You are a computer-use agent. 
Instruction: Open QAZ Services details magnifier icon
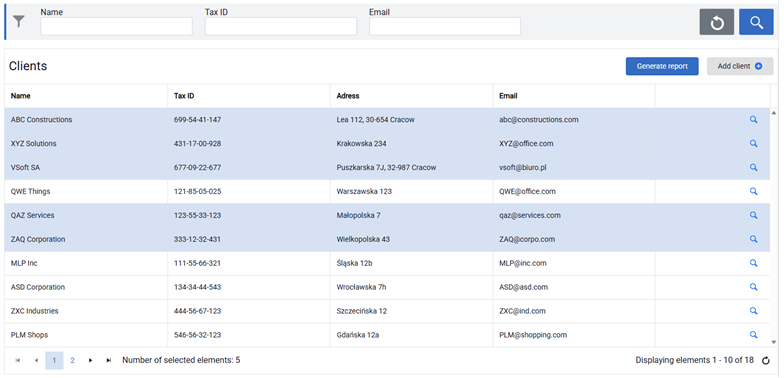click(x=754, y=216)
